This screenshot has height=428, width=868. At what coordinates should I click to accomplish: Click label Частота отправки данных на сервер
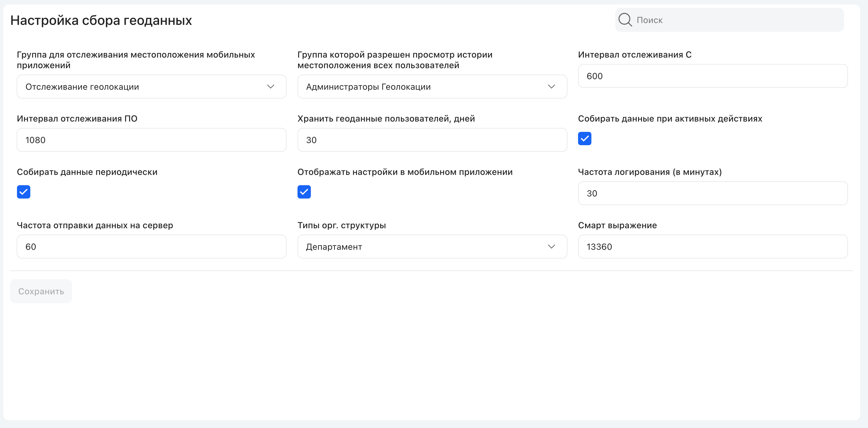point(95,226)
